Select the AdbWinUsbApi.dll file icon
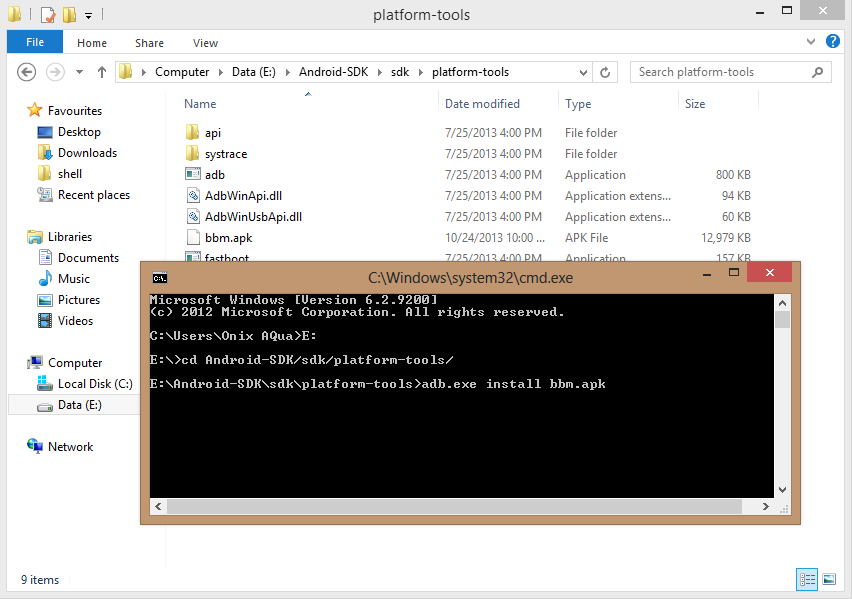 pyautogui.click(x=193, y=216)
